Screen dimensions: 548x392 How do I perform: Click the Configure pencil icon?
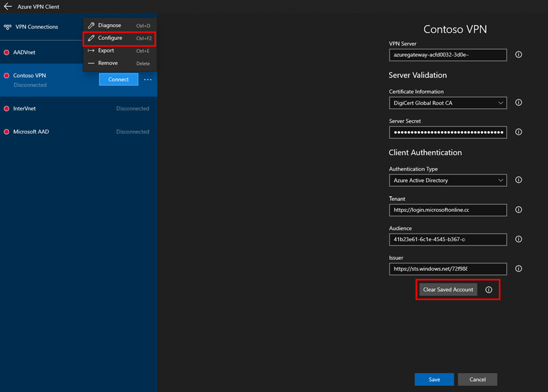91,38
